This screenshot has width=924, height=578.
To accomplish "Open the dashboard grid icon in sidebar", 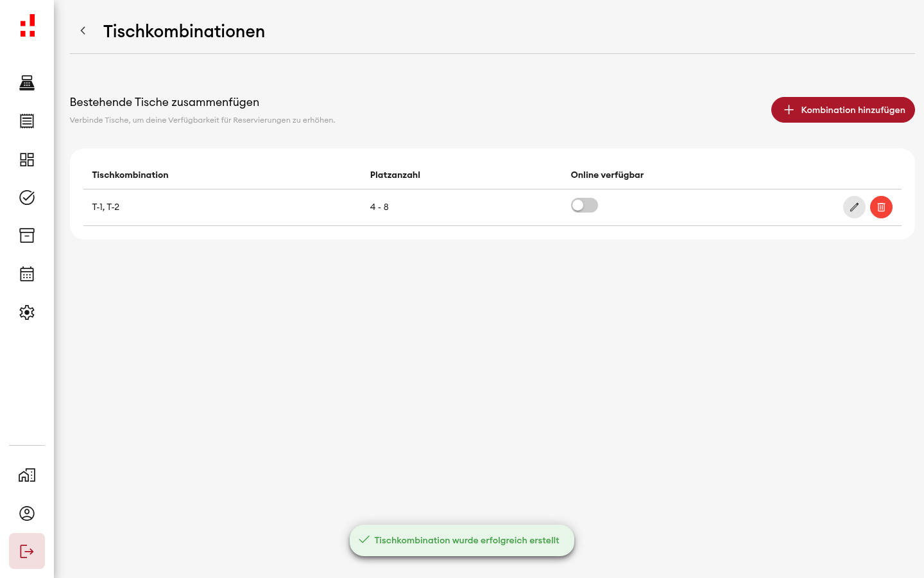I will point(27,159).
